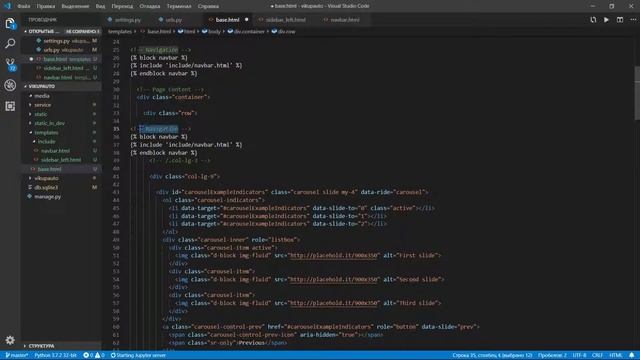Collapse the templates folder

pyautogui.click(x=61, y=133)
